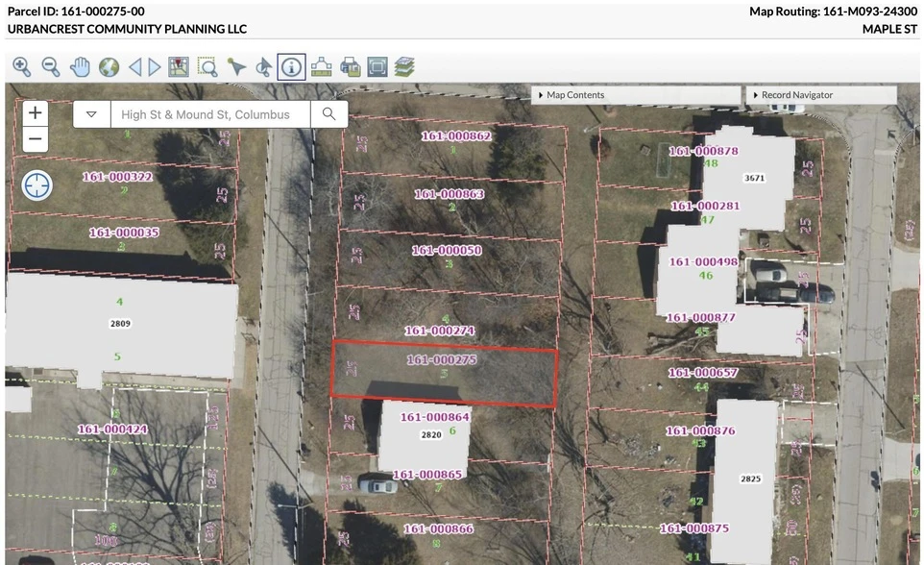
Task: Click building address label 2820
Action: [431, 434]
